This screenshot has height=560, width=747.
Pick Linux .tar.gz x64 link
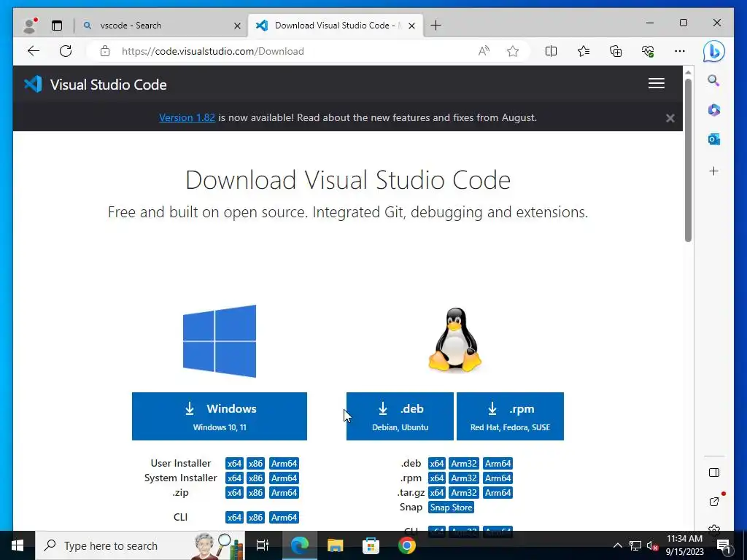point(436,493)
